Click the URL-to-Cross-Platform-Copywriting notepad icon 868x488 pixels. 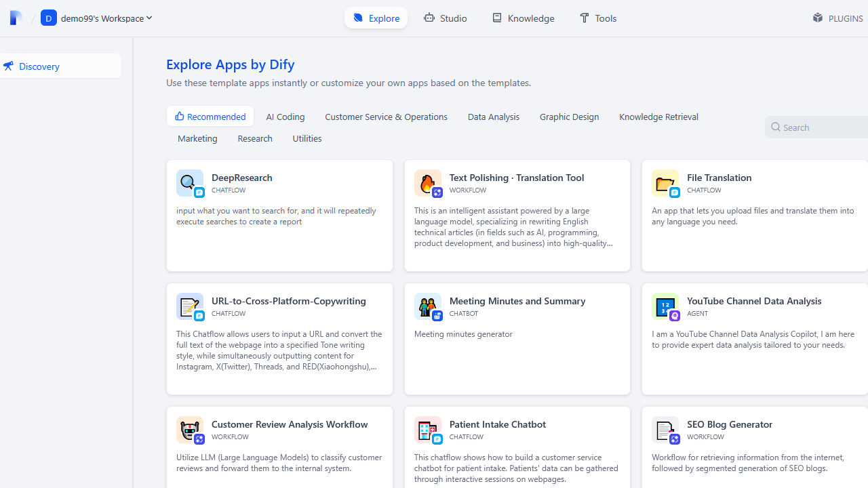190,306
